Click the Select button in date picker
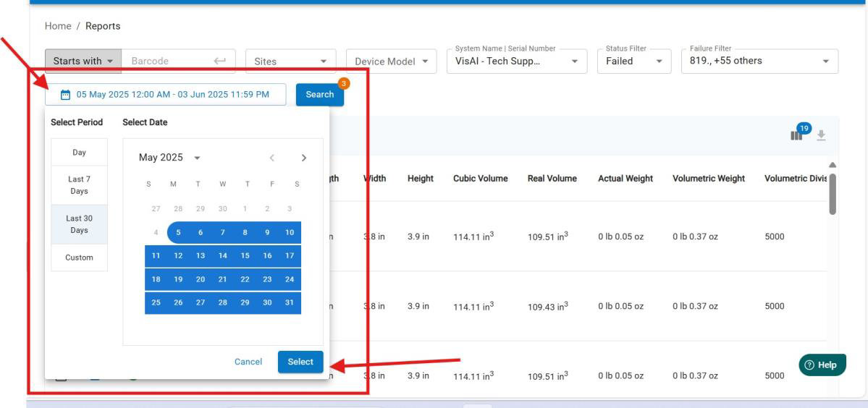Image resolution: width=868 pixels, height=408 pixels. [x=300, y=362]
